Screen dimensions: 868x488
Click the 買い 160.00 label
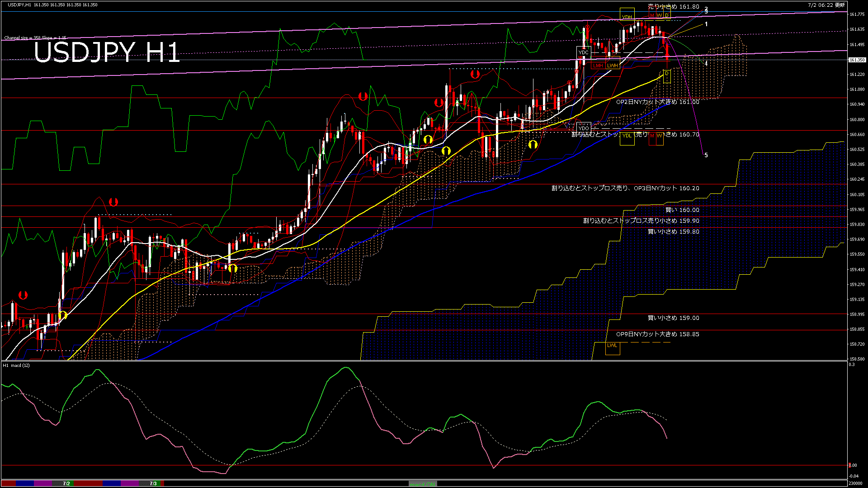[682, 210]
